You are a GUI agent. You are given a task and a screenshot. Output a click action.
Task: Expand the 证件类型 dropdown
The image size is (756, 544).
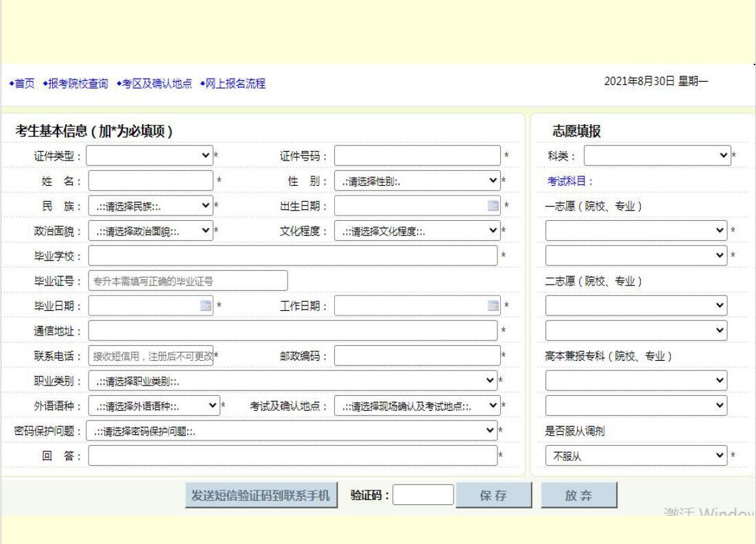(150, 156)
